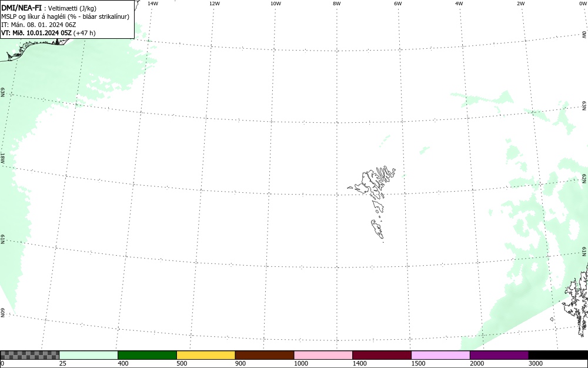Choose the yellow legend color block
Screen dimensions: 588x368
click(206, 355)
